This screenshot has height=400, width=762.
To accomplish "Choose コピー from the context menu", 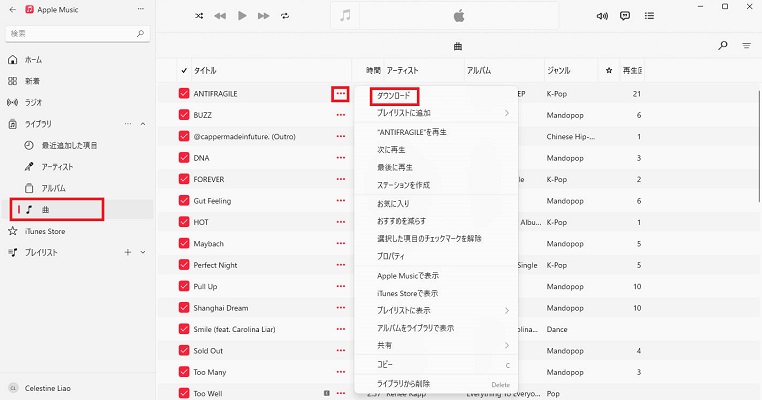I will [x=436, y=365].
